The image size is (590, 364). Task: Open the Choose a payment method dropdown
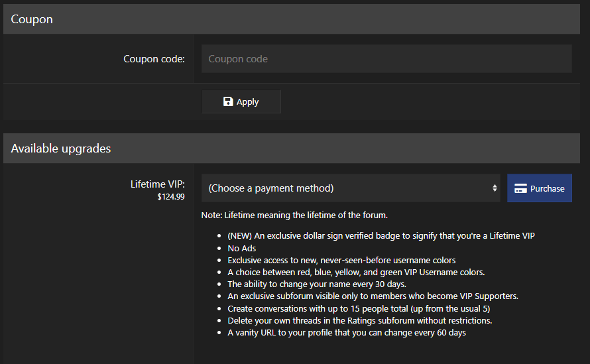350,188
